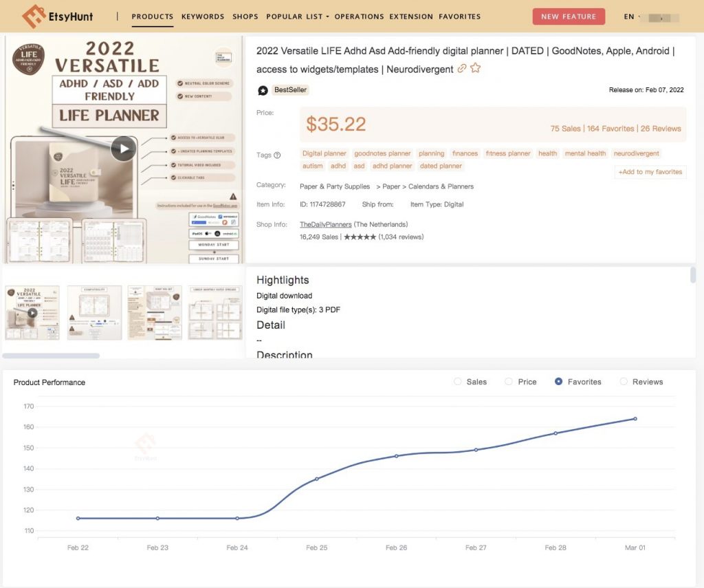The width and height of the screenshot is (704, 588).
Task: Open the product page link icon beside title
Action: click(x=461, y=69)
